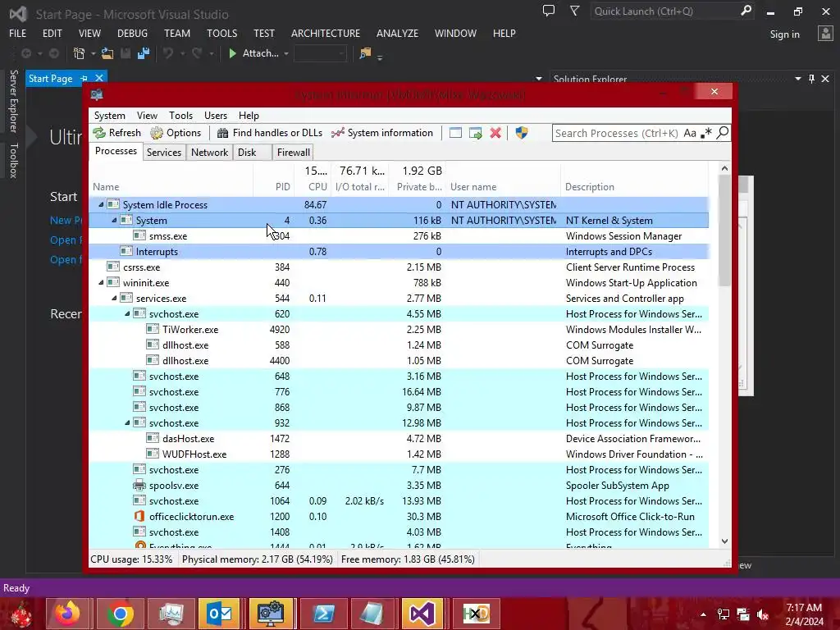Toggle the regex search option
The width and height of the screenshot is (840, 630).
pyautogui.click(x=706, y=133)
